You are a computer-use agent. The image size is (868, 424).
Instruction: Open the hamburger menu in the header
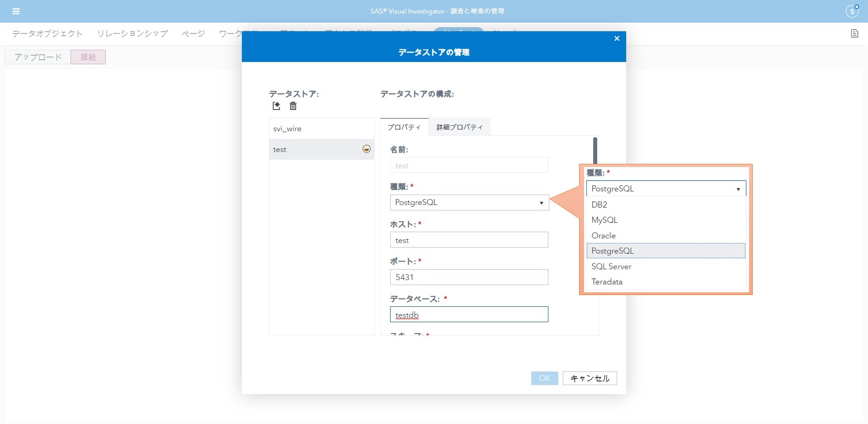click(16, 11)
